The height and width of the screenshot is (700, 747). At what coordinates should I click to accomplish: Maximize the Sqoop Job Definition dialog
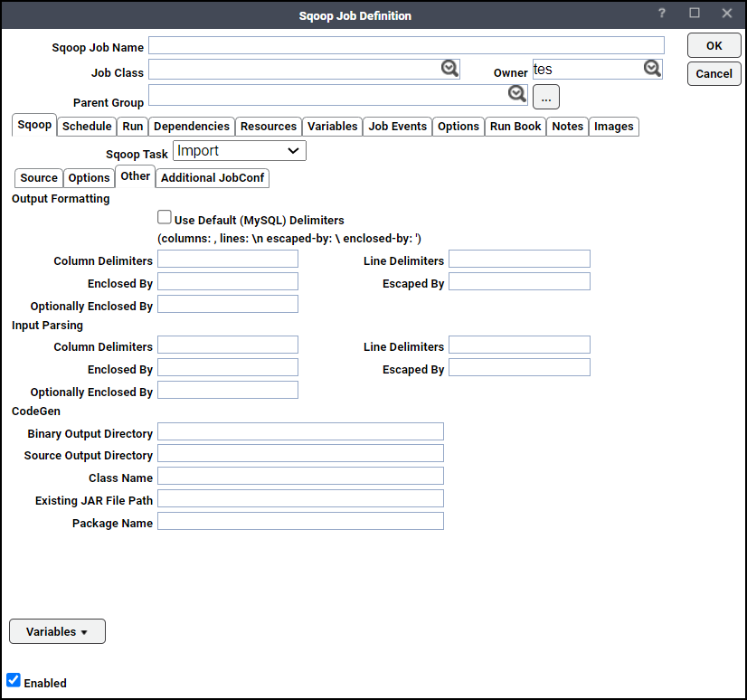[x=695, y=14]
